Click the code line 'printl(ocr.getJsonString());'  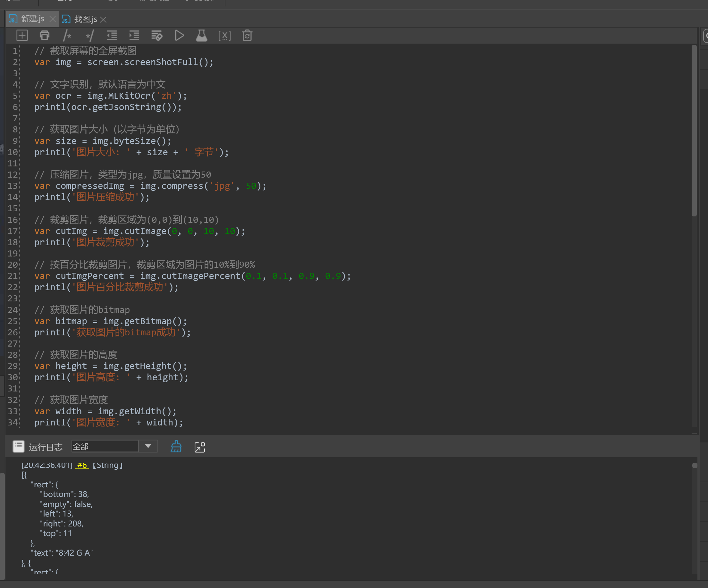pos(108,107)
